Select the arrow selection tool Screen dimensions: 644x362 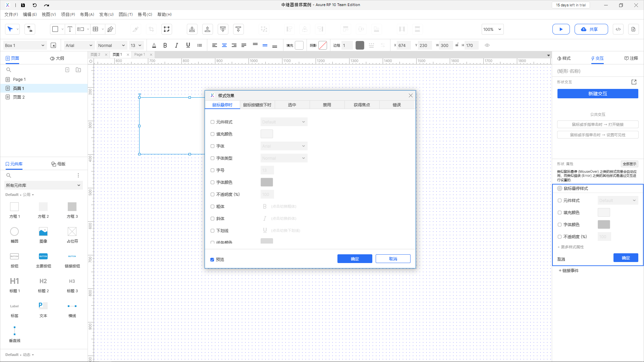click(10, 29)
